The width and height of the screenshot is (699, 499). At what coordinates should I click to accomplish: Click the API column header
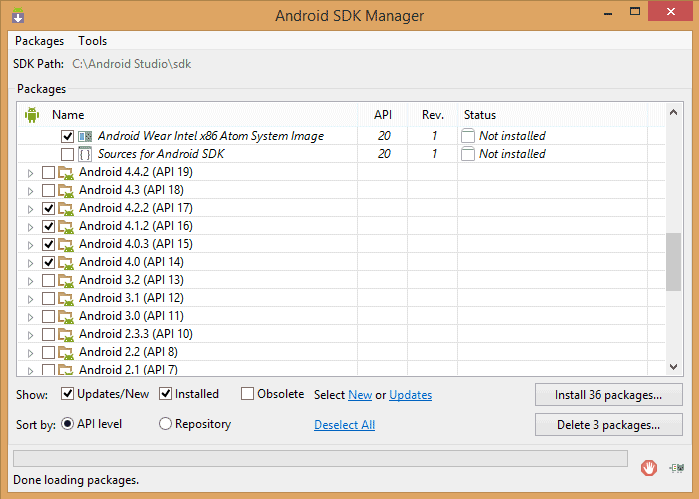tap(382, 115)
